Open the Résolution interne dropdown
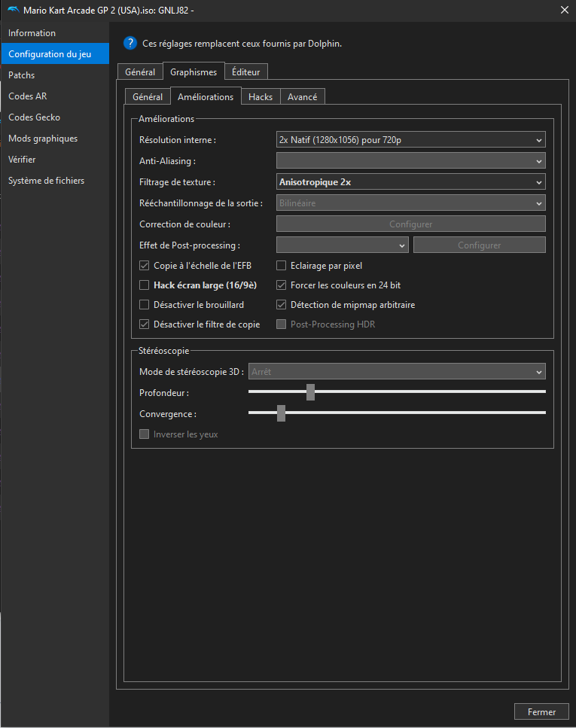Image resolution: width=576 pixels, height=728 pixels. [x=410, y=140]
